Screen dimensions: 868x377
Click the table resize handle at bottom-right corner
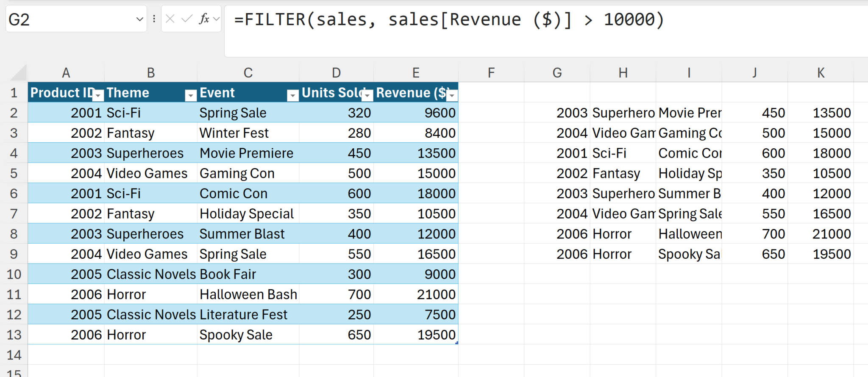point(456,343)
